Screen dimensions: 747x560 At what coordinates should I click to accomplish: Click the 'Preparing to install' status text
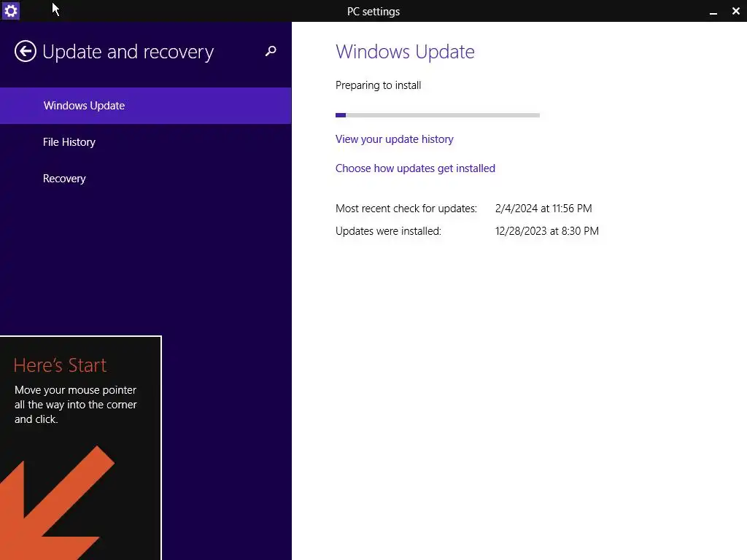click(379, 85)
